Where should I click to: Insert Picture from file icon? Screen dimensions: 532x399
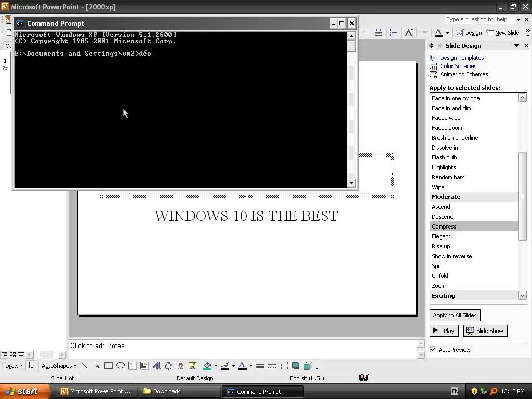(x=192, y=366)
